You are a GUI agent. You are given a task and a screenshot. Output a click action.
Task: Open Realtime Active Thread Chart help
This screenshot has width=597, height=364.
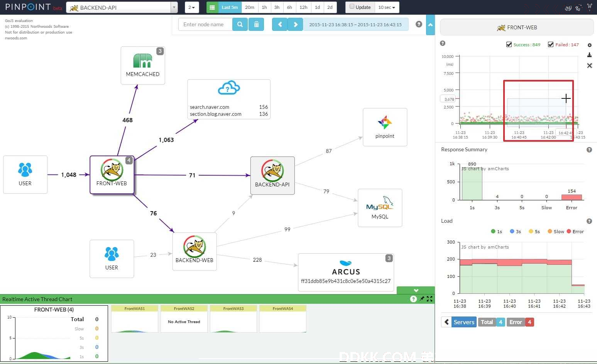coord(413,299)
